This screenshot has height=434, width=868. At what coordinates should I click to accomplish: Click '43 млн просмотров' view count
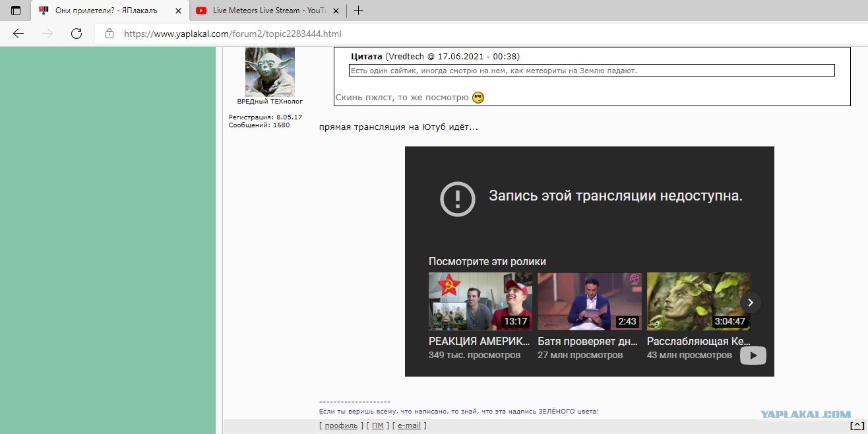(689, 355)
